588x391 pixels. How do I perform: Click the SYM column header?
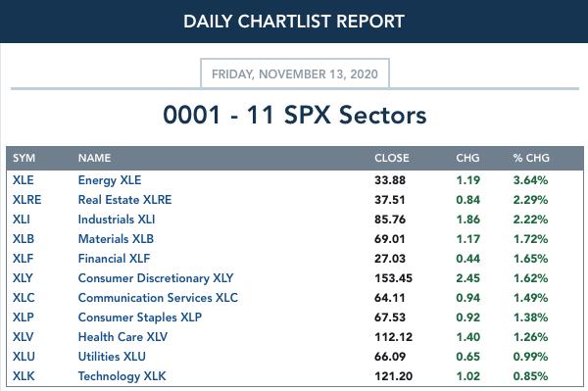coord(24,158)
